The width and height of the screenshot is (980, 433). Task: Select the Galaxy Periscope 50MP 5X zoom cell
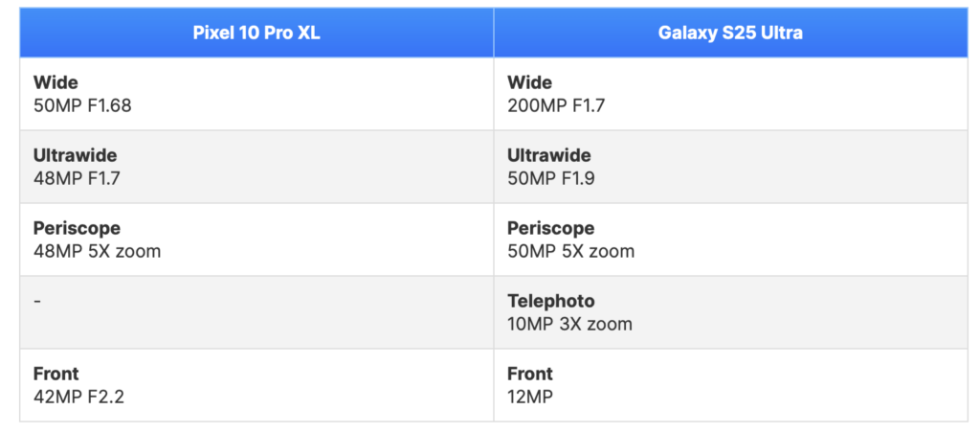(x=730, y=239)
